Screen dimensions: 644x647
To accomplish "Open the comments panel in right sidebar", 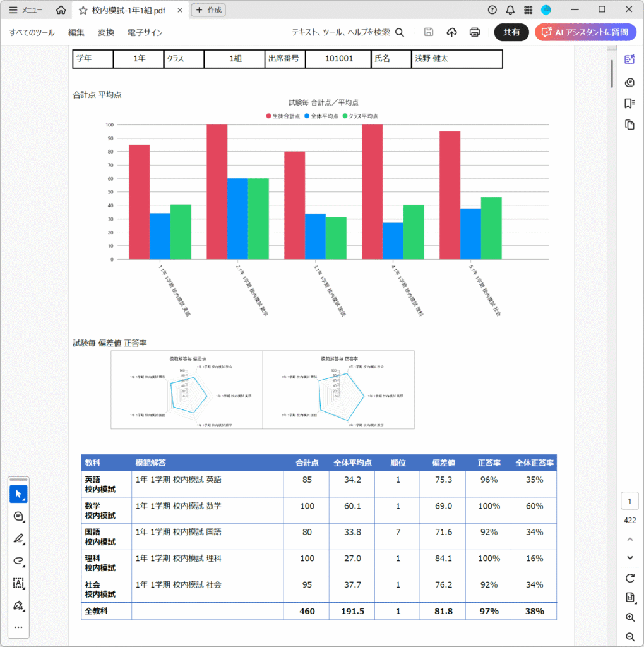I will (x=629, y=82).
